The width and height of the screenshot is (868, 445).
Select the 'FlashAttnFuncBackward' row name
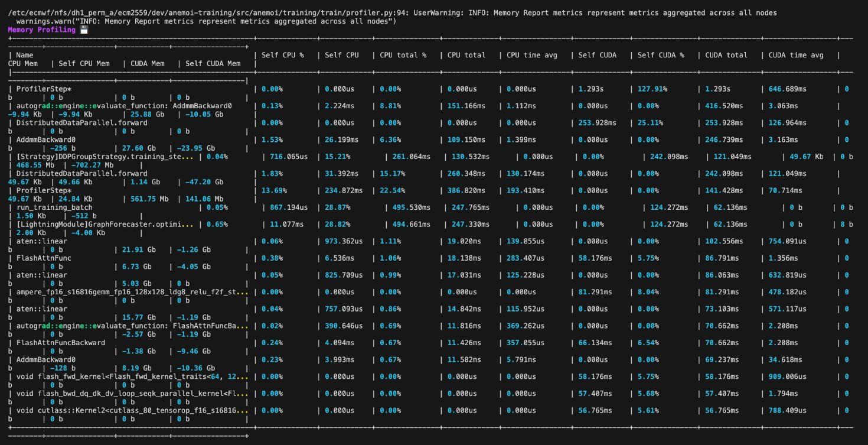pos(60,343)
